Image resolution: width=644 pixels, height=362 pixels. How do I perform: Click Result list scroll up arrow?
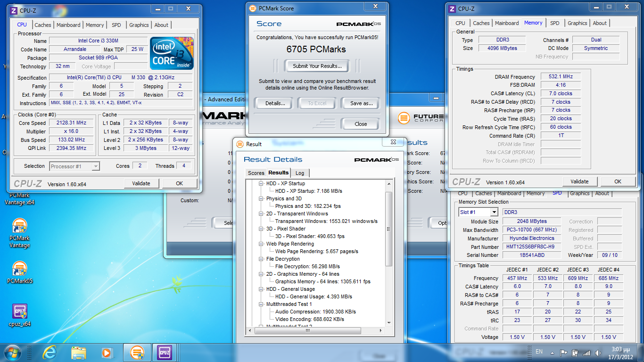pyautogui.click(x=389, y=184)
